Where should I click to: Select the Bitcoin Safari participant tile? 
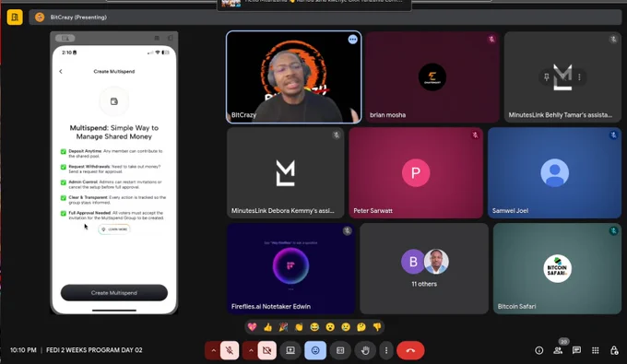557,268
